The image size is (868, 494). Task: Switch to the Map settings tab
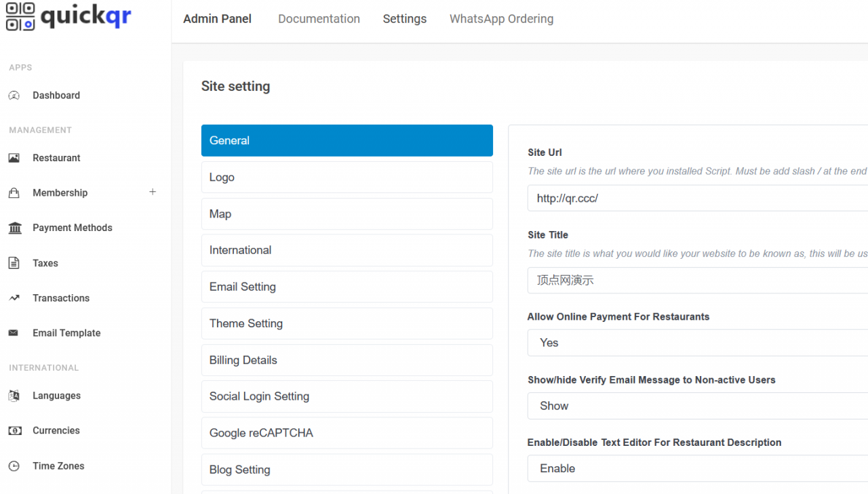click(x=347, y=213)
